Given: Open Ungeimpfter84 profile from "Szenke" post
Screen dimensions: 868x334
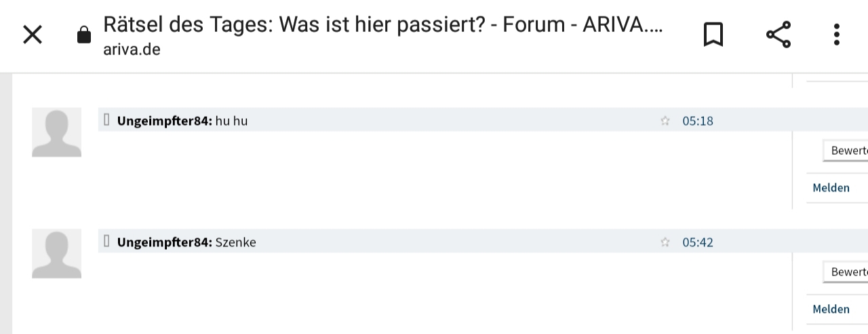Looking at the screenshot, I should point(164,242).
